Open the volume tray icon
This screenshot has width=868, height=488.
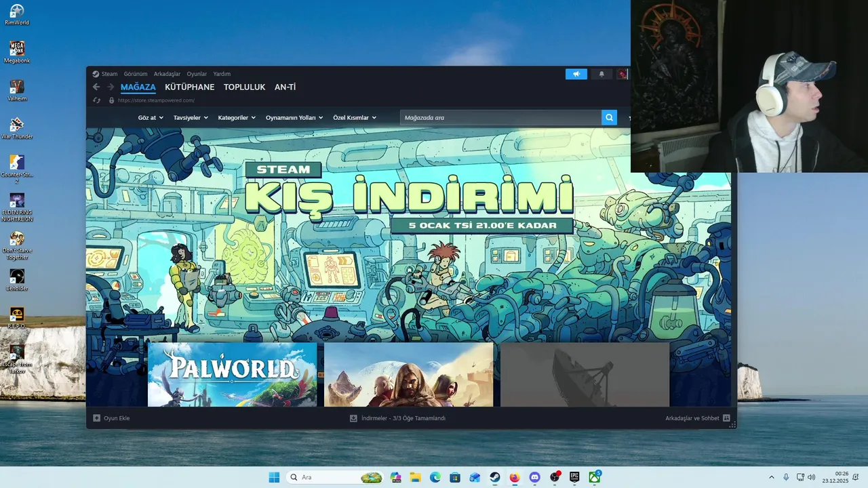[811, 477]
